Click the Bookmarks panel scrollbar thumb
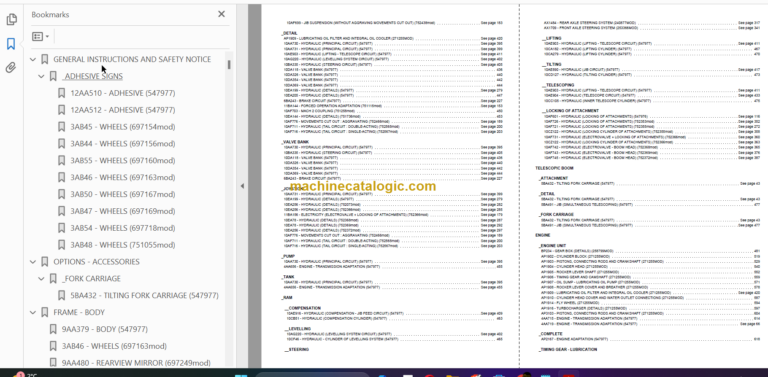This screenshot has height=377, width=768. tap(229, 64)
